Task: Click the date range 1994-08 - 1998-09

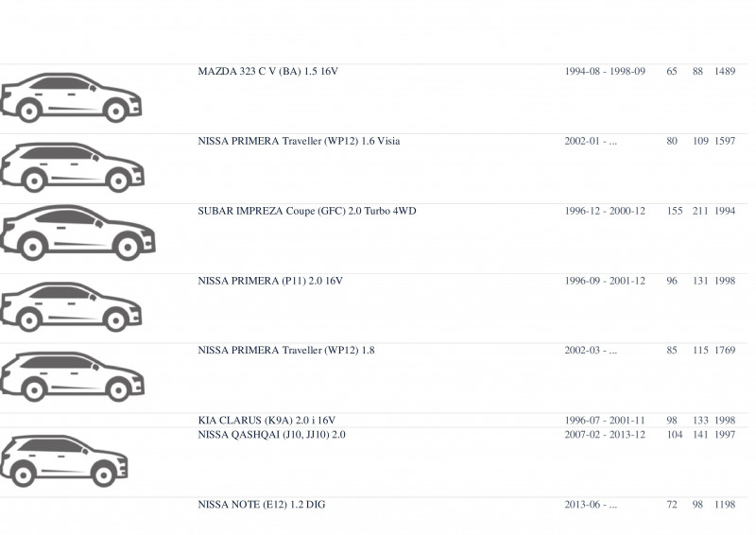Action: [x=605, y=72]
